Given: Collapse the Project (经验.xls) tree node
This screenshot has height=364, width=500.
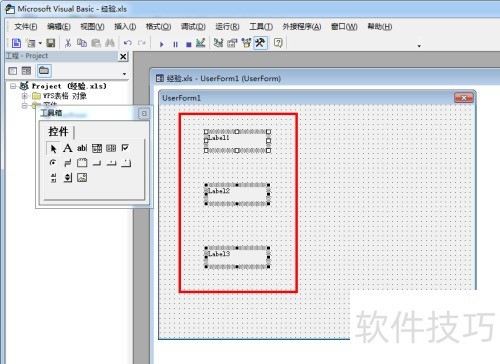Looking at the screenshot, I should pyautogui.click(x=13, y=86).
